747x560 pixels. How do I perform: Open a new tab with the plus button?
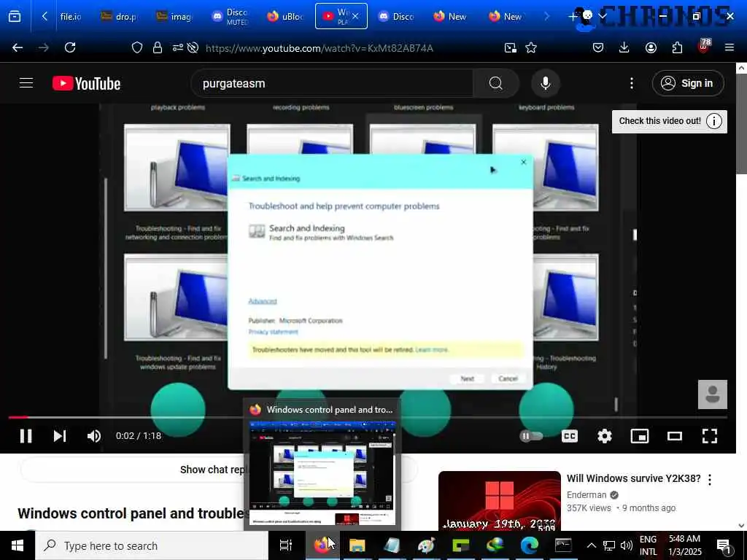point(572,17)
